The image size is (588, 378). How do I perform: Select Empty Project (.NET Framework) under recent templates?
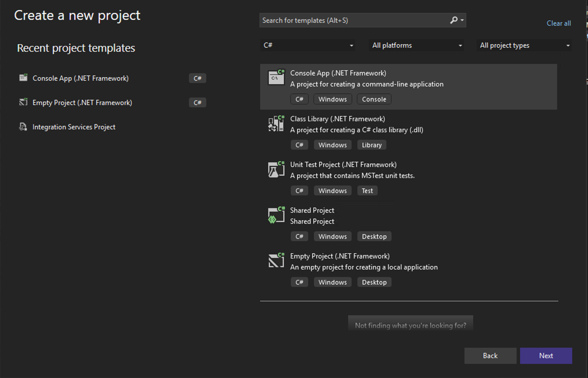click(x=82, y=102)
